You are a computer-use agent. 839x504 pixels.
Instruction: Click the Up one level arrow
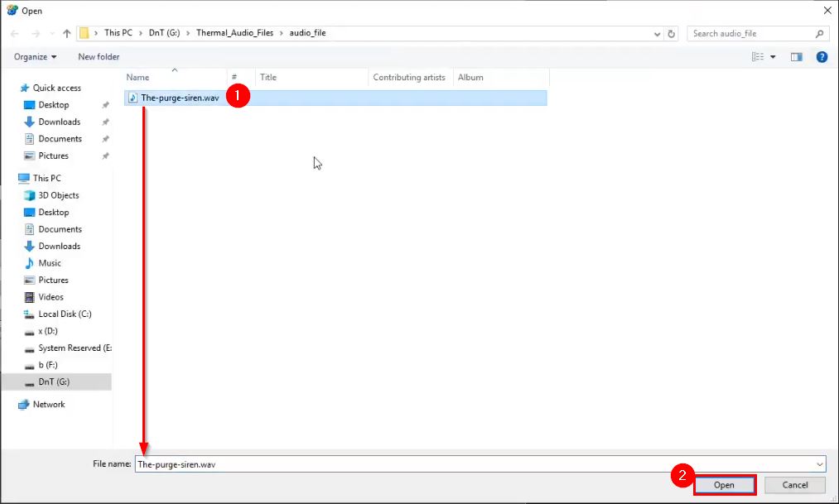click(x=65, y=33)
